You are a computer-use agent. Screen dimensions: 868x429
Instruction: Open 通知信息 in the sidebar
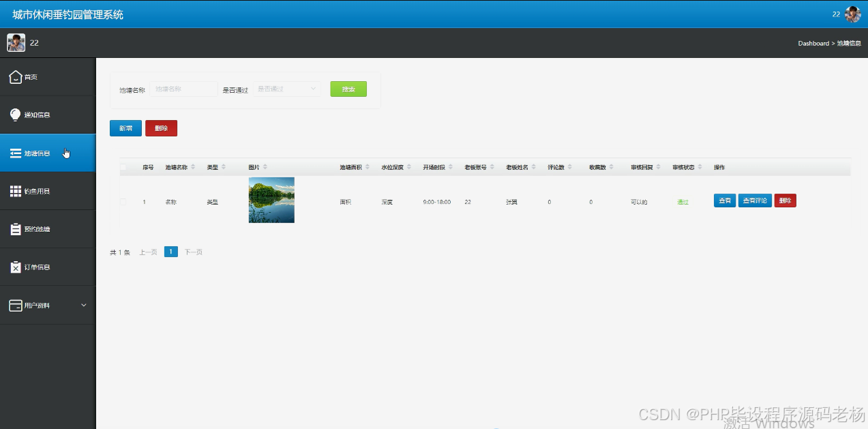tap(48, 115)
